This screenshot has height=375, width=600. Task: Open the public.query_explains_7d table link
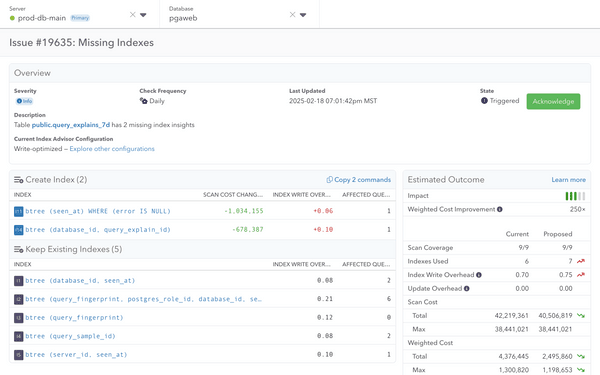click(71, 125)
